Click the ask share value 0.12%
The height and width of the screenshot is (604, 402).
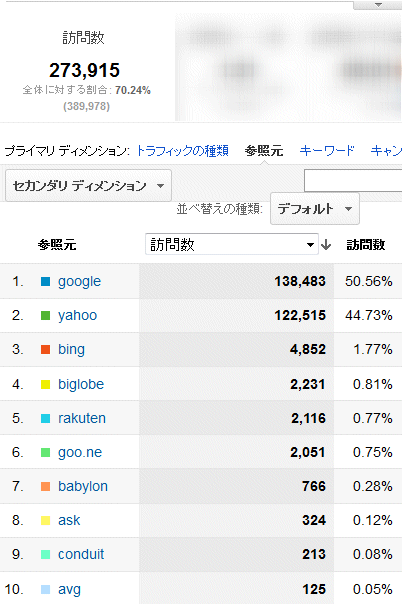[x=373, y=520]
